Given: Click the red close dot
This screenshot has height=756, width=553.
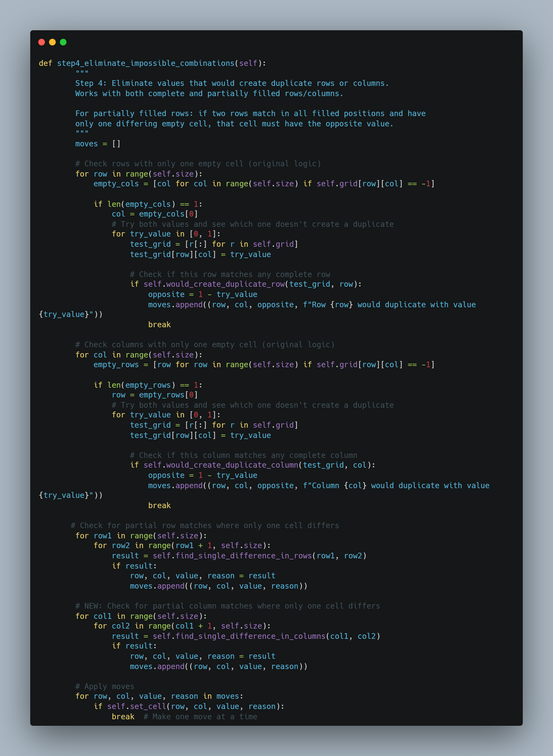Looking at the screenshot, I should click(42, 42).
